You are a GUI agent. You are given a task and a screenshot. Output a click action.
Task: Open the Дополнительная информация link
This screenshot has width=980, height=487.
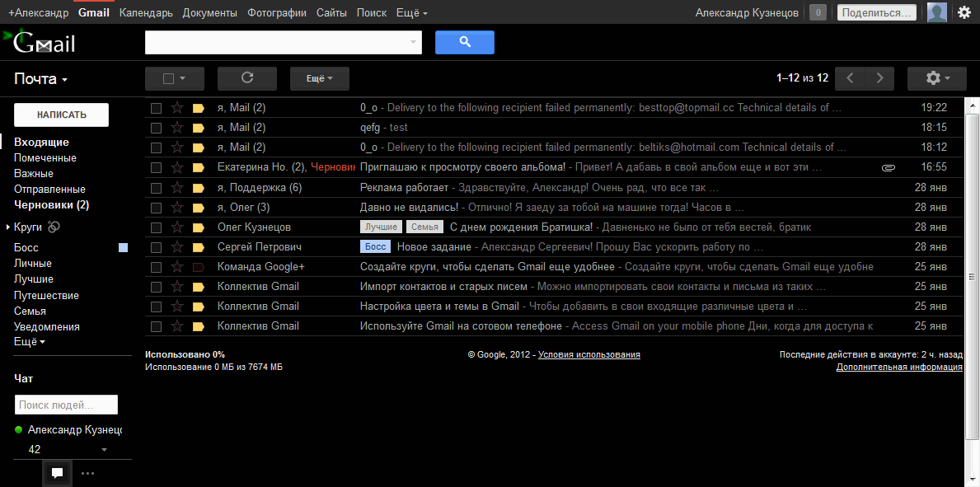898,367
